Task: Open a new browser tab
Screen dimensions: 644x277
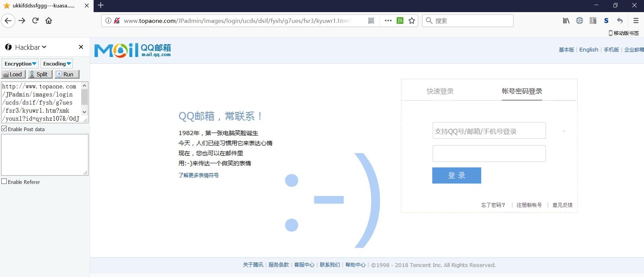Action: click(x=101, y=5)
